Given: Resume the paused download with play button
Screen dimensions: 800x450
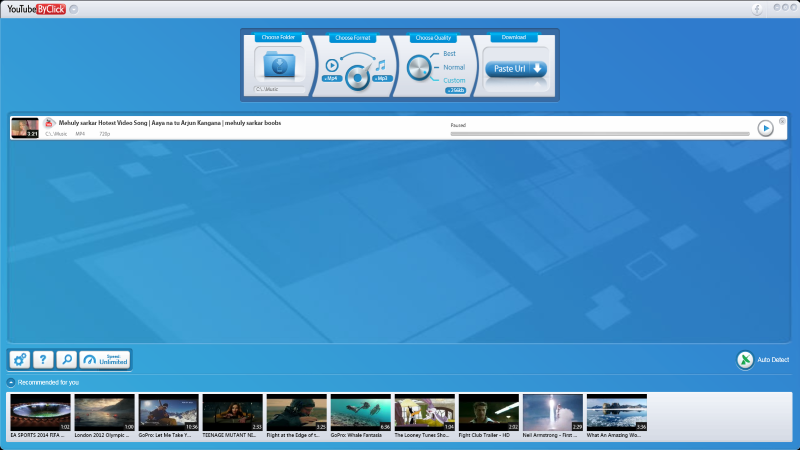Looking at the screenshot, I should 765,129.
